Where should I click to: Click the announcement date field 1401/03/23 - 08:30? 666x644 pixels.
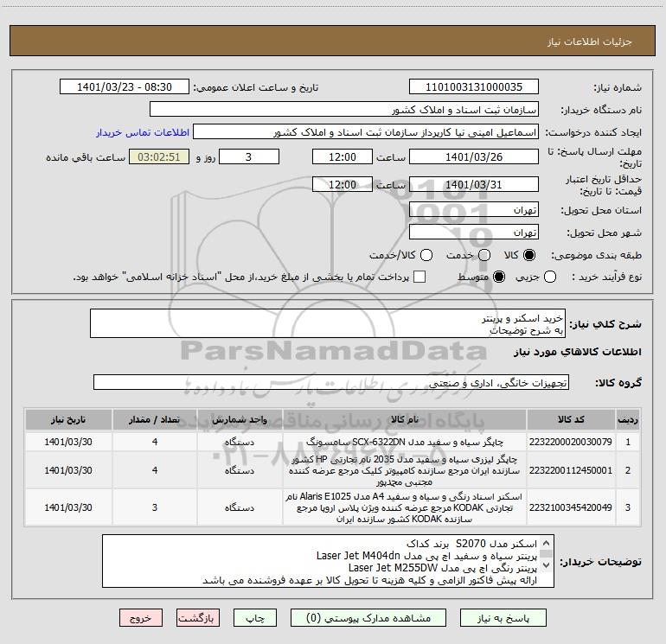(125, 87)
